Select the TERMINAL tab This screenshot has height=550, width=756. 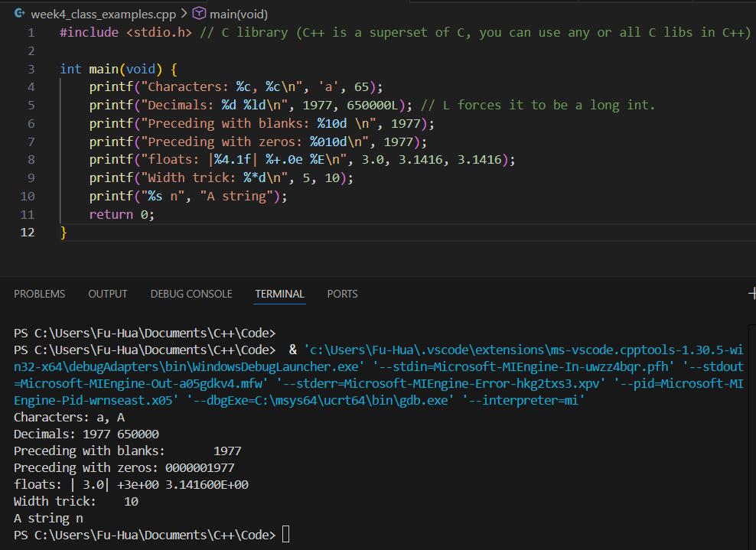point(279,294)
